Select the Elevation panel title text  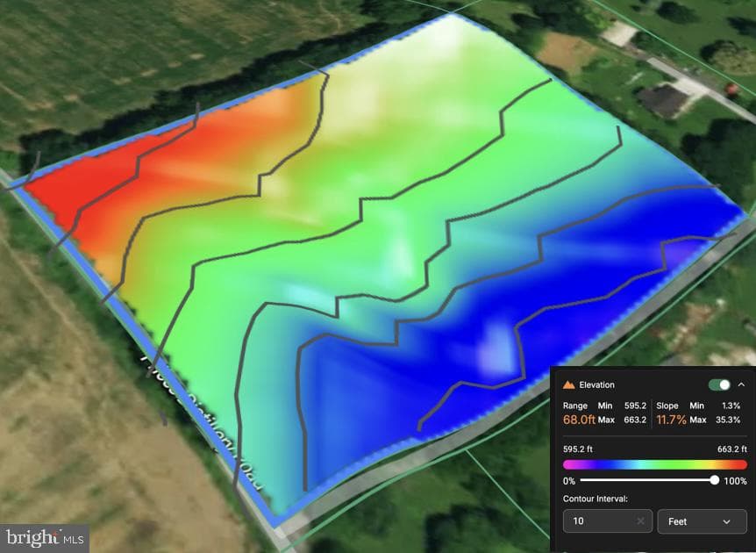(x=597, y=384)
